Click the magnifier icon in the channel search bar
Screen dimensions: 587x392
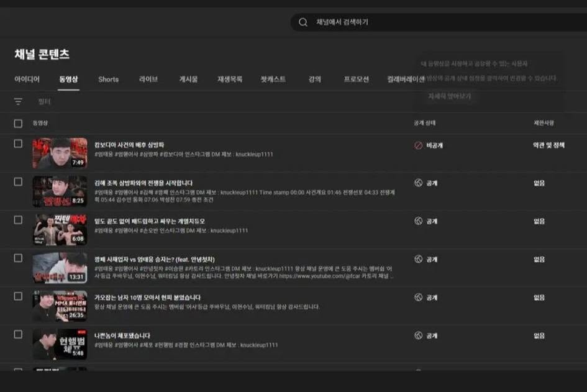tap(303, 22)
